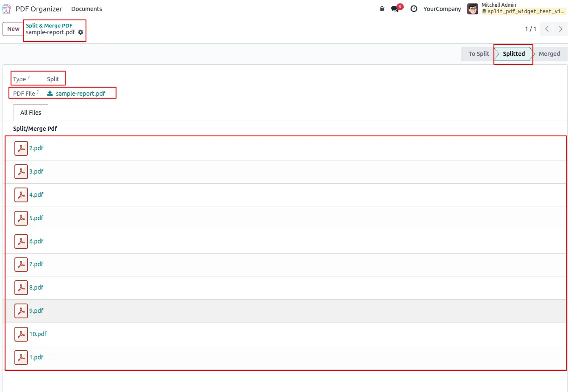Open the activities clock icon
This screenshot has width=568, height=392.
pos(414,8)
